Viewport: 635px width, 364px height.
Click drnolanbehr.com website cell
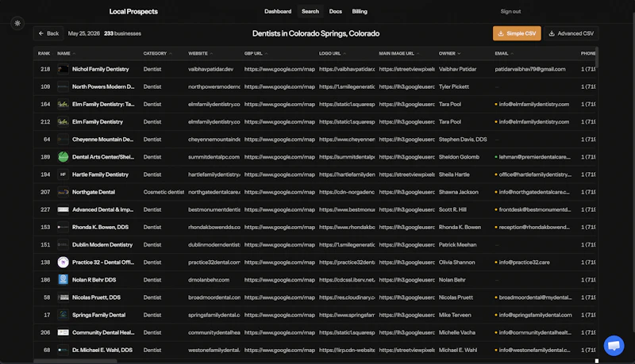pos(209,280)
